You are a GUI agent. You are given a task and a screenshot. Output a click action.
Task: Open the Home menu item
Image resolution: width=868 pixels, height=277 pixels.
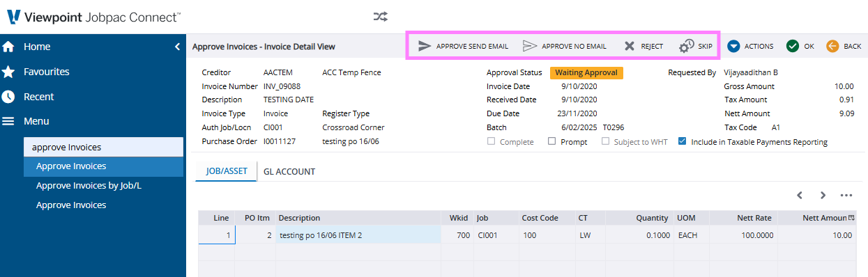[37, 47]
